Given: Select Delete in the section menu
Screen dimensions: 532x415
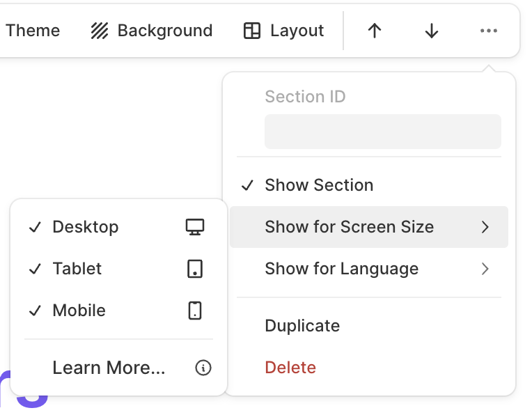Looking at the screenshot, I should pyautogui.click(x=290, y=368).
